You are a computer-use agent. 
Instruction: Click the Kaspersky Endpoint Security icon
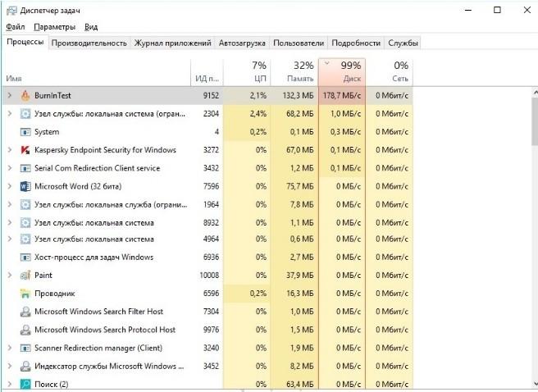click(x=25, y=150)
